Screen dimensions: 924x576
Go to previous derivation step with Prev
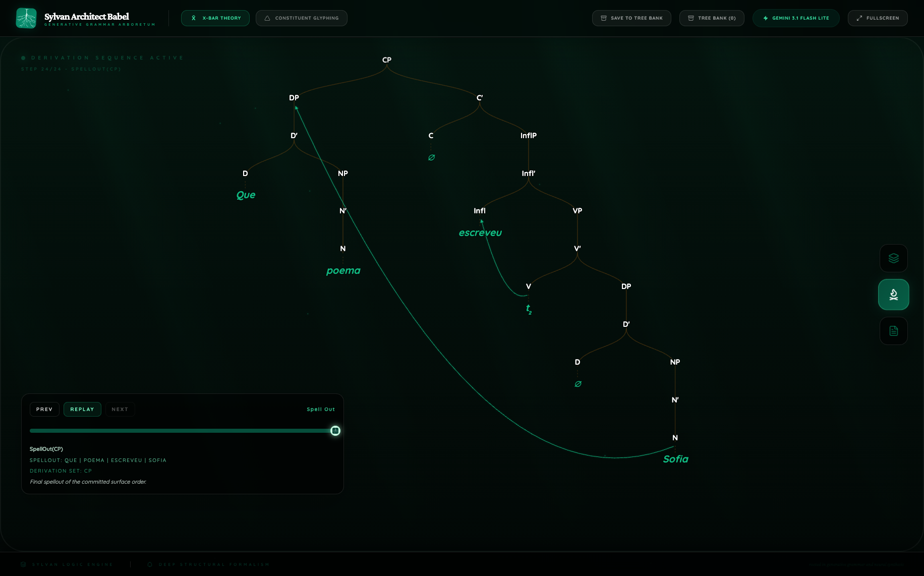(44, 409)
